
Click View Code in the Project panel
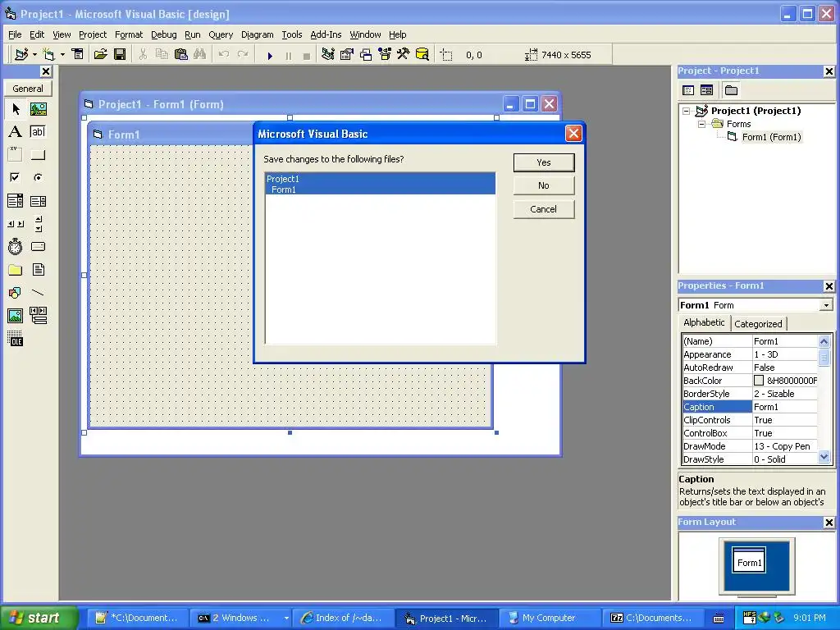click(x=688, y=90)
